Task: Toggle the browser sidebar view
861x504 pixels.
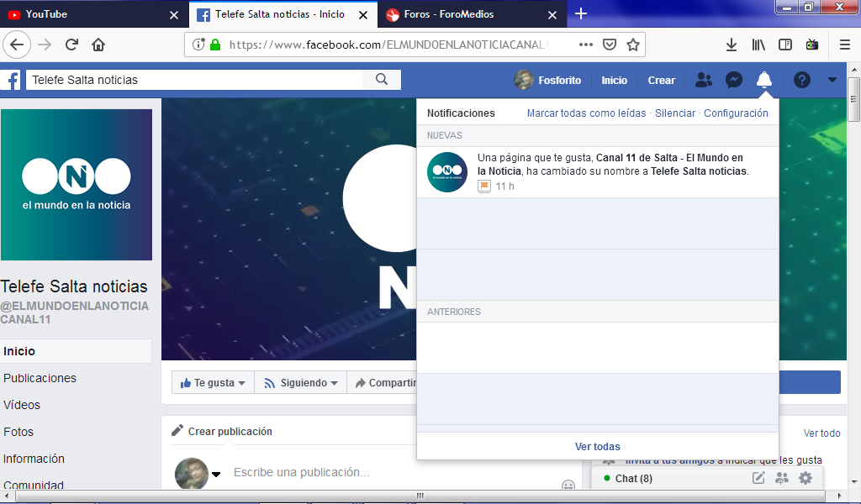Action: (785, 45)
